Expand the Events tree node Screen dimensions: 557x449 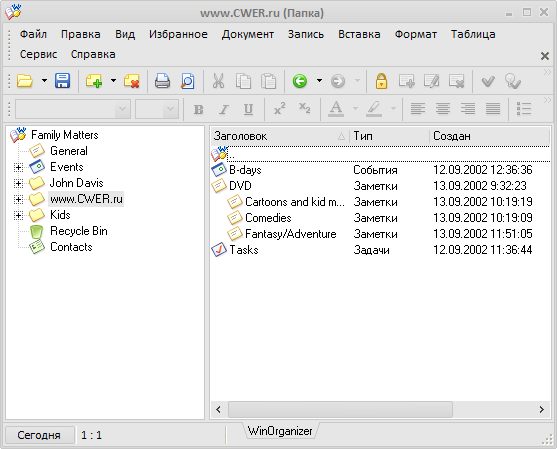pos(18,167)
